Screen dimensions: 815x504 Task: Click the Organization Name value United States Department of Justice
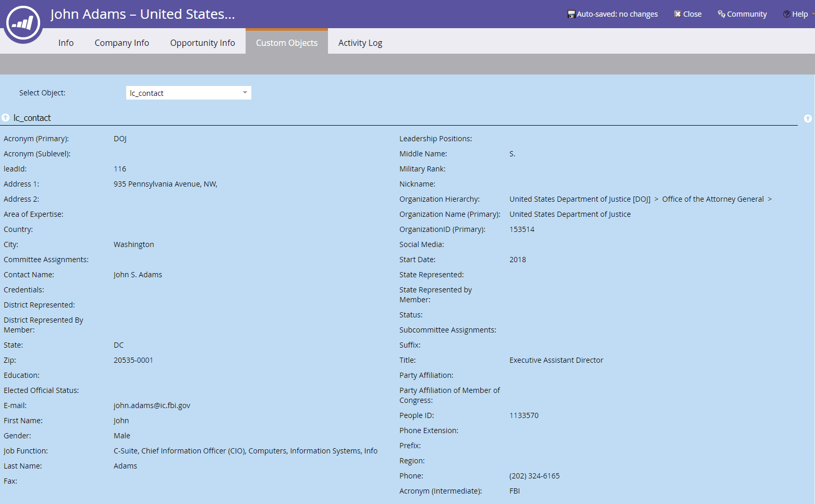tap(570, 214)
